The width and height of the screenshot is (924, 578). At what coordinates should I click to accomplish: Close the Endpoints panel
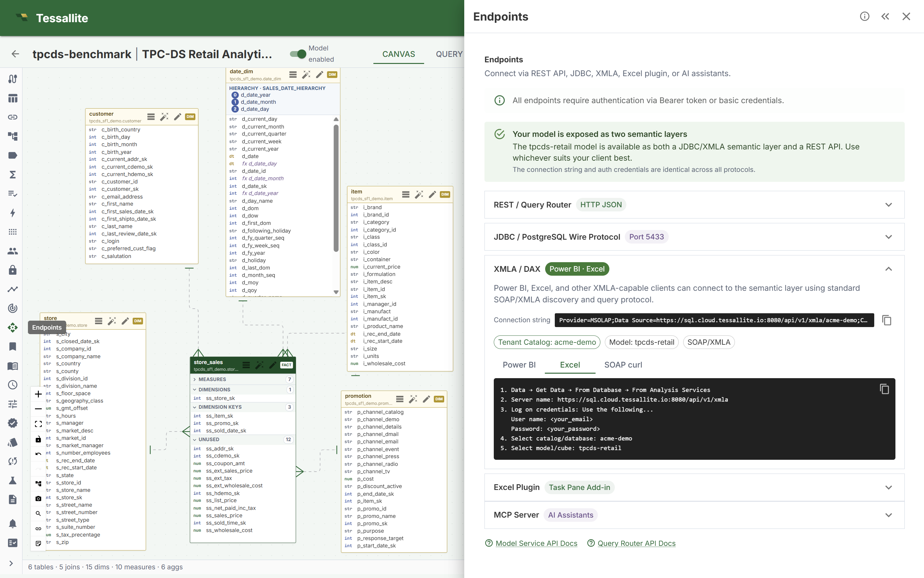point(906,16)
